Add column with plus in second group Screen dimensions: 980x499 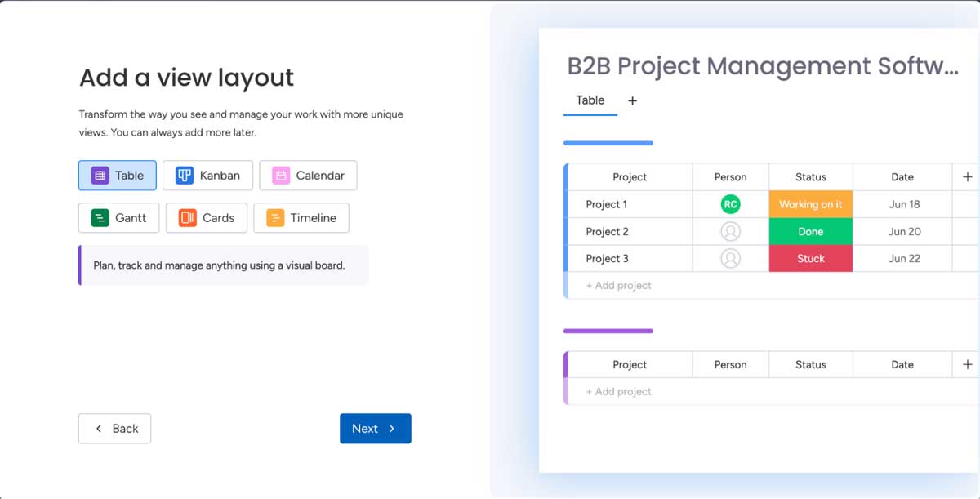968,365
